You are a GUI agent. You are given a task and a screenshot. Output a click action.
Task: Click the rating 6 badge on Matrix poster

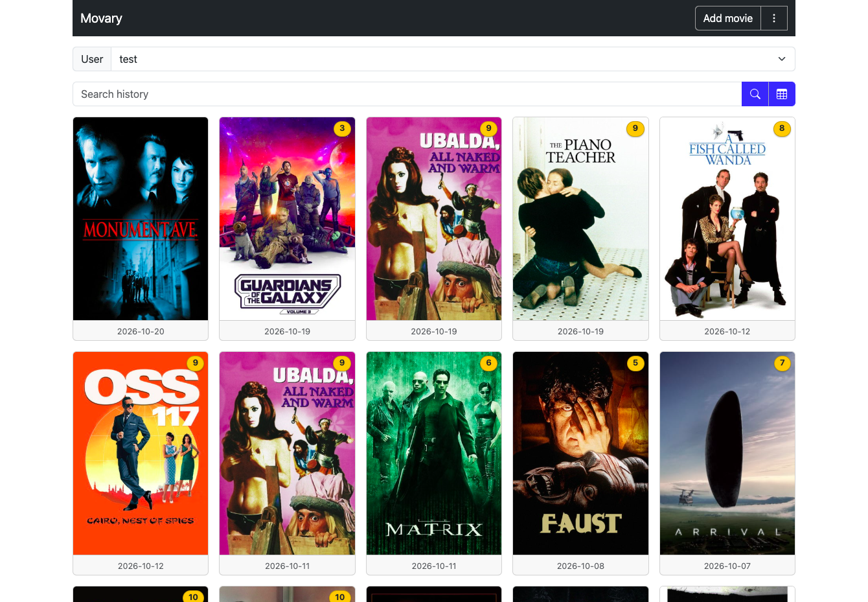tap(488, 363)
